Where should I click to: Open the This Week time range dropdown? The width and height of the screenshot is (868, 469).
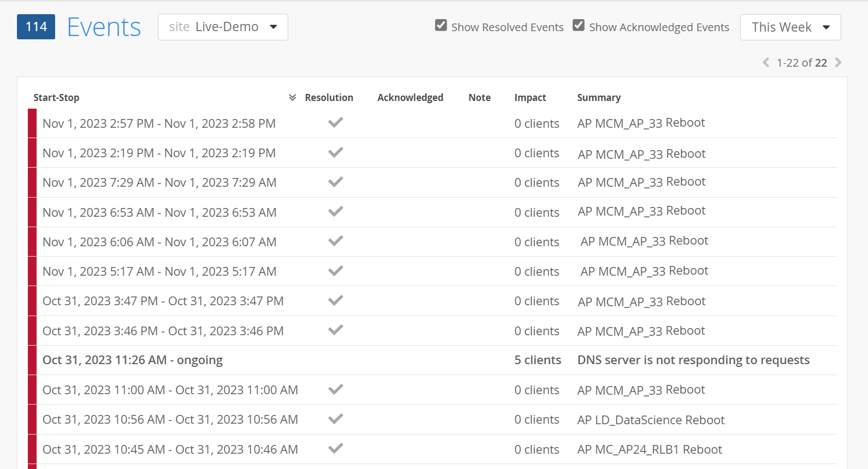pyautogui.click(x=790, y=27)
